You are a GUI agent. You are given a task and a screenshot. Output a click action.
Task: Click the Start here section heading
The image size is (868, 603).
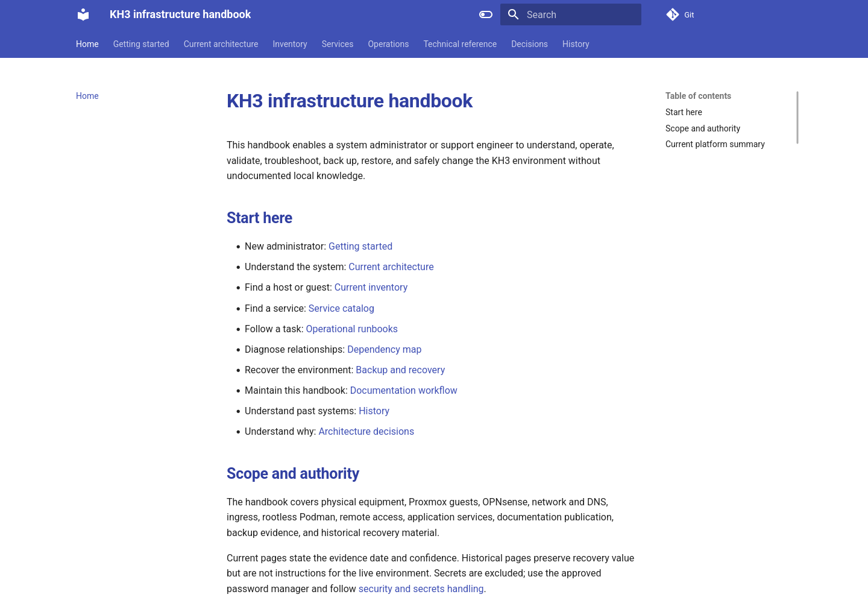[259, 218]
